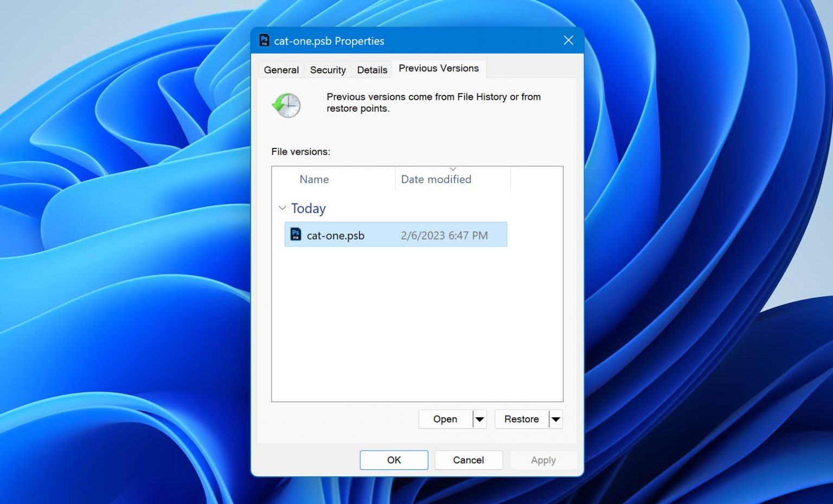
Task: Click the Name column header
Action: pos(314,179)
